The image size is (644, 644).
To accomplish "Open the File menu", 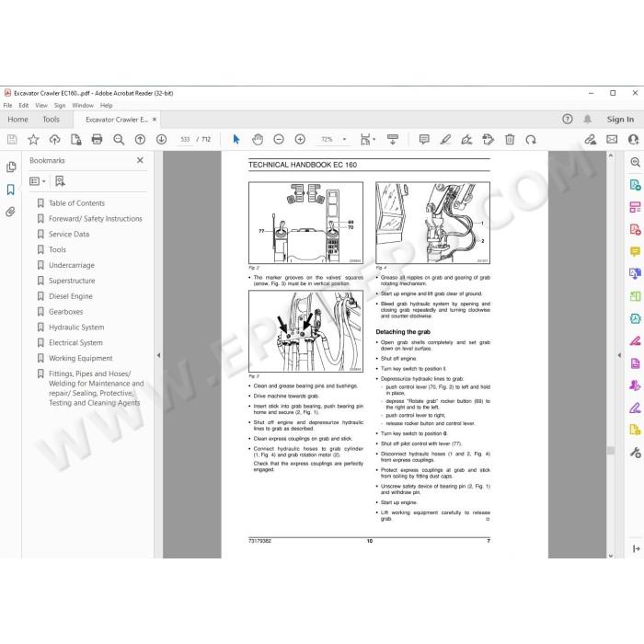I will [7, 105].
